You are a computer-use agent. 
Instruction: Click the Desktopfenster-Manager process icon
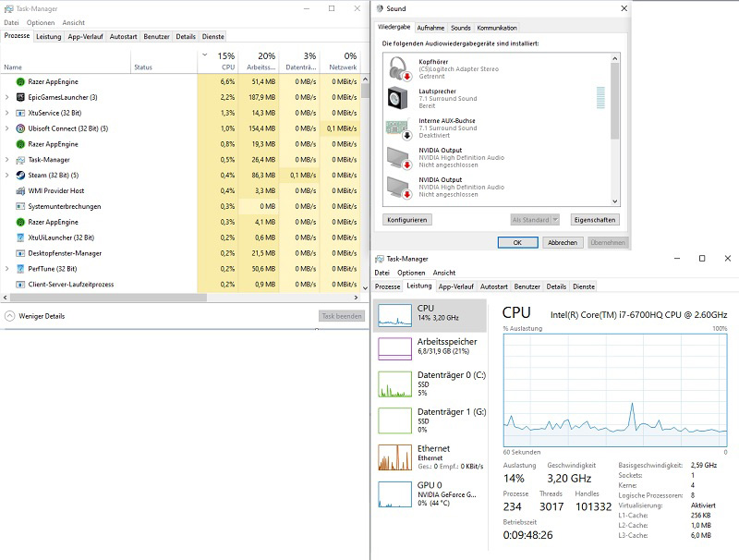20,253
